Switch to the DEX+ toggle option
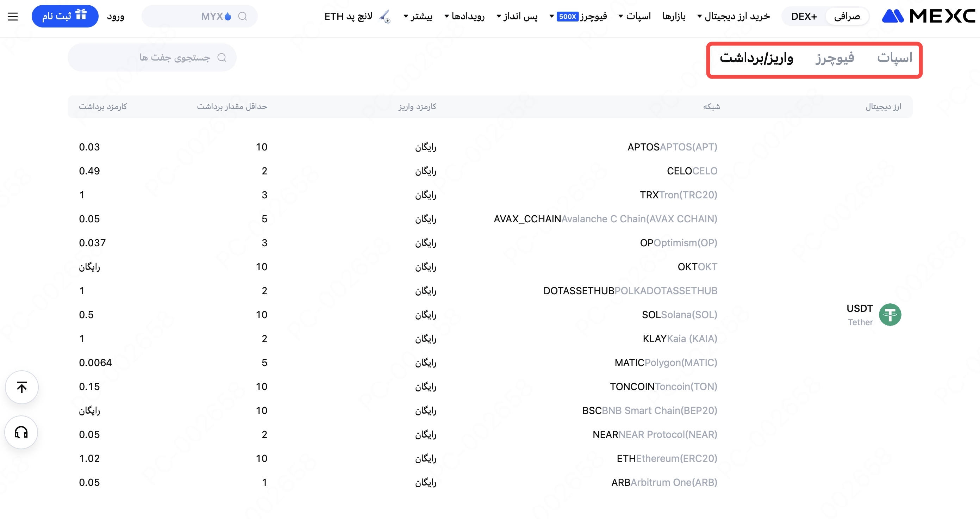Screen dimensions: 980x519 point(804,16)
